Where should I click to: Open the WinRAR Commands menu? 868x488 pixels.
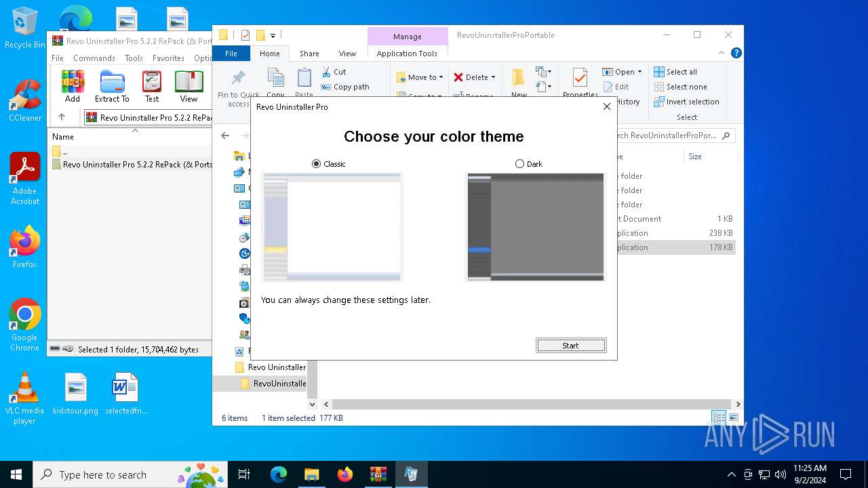[94, 58]
